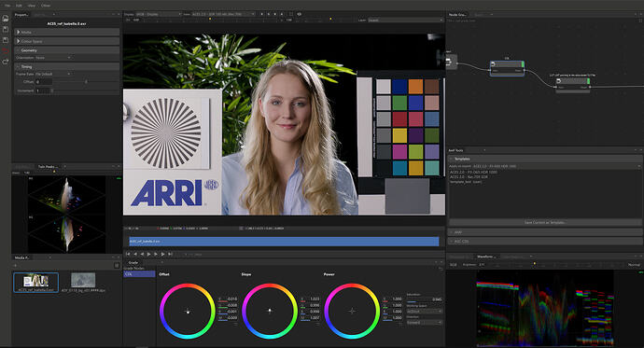Viewport: 644px width, 348px height.
Task: Collapse the Templates section
Action: 545,159
